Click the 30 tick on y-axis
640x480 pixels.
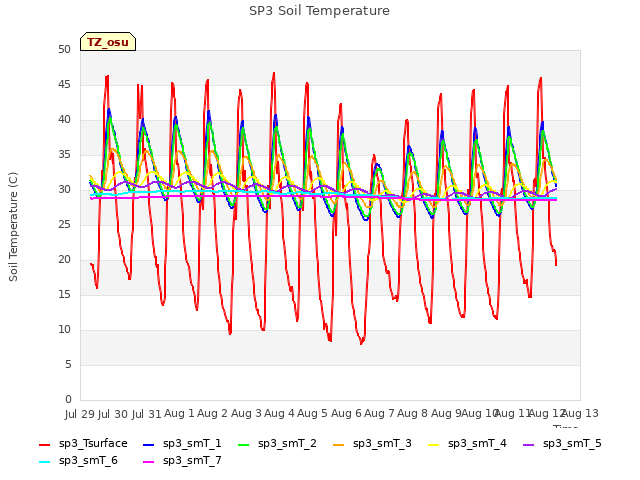[64, 190]
